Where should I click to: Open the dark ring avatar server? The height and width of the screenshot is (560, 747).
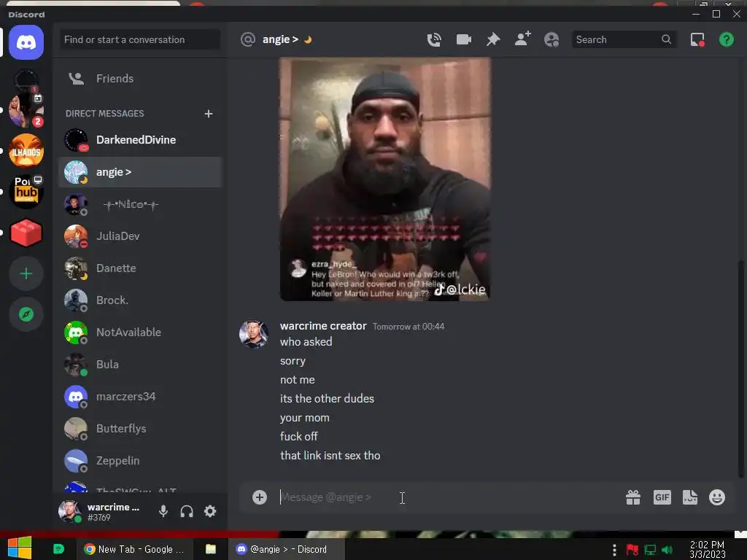(26, 79)
